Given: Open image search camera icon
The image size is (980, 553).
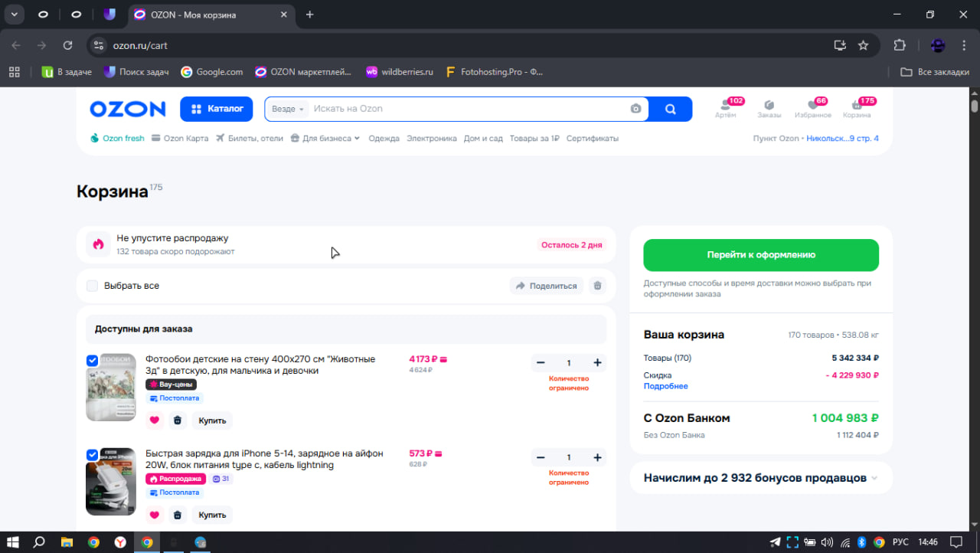Looking at the screenshot, I should (635, 109).
